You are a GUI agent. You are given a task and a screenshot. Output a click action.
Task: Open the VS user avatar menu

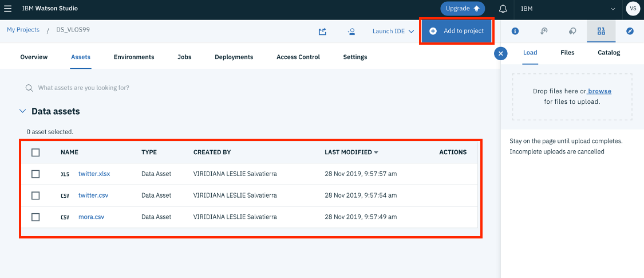(x=632, y=9)
